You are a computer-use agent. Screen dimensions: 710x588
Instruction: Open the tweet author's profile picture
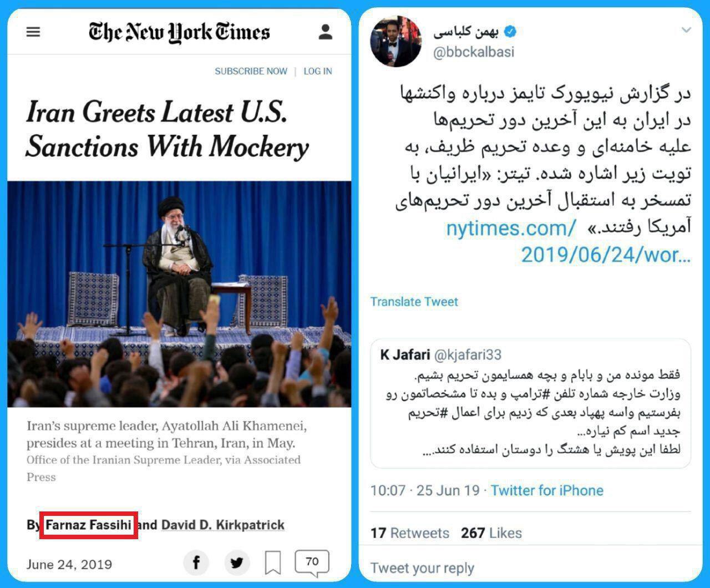click(x=396, y=42)
